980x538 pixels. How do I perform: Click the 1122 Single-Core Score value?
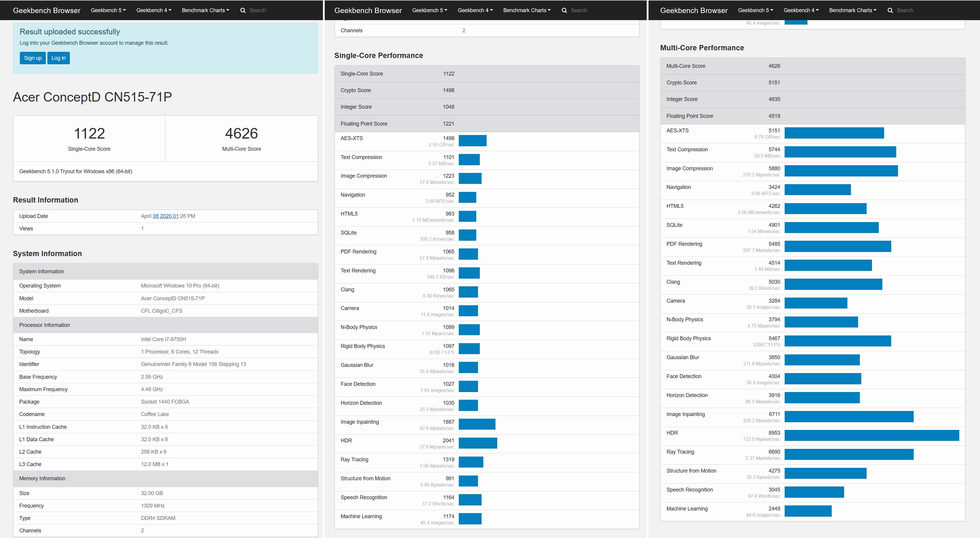coord(89,133)
